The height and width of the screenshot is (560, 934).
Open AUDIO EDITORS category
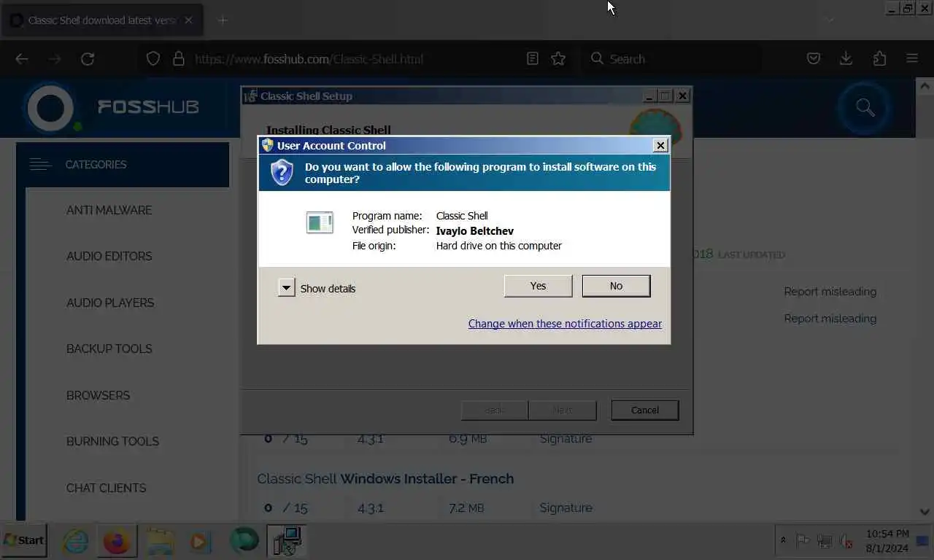(109, 257)
